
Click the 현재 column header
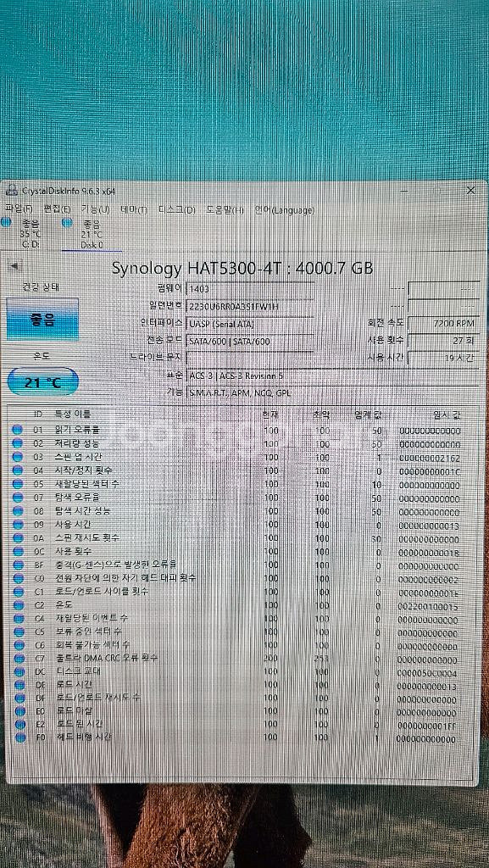click(271, 414)
